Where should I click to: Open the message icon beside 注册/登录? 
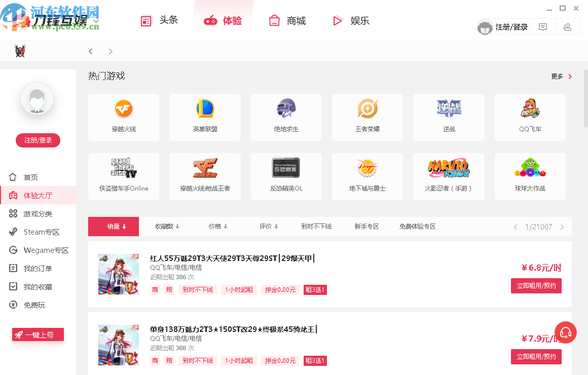(x=542, y=26)
